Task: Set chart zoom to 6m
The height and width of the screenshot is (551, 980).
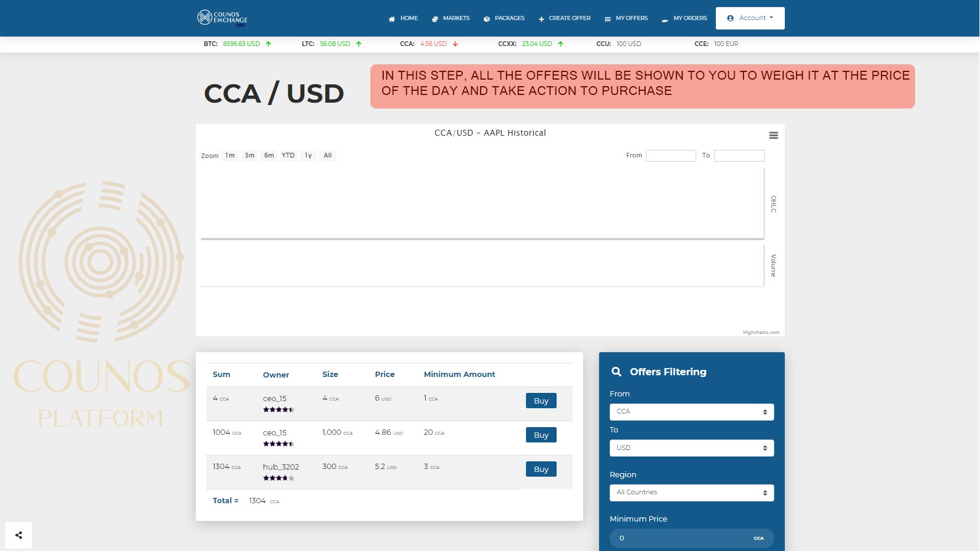Action: click(269, 156)
